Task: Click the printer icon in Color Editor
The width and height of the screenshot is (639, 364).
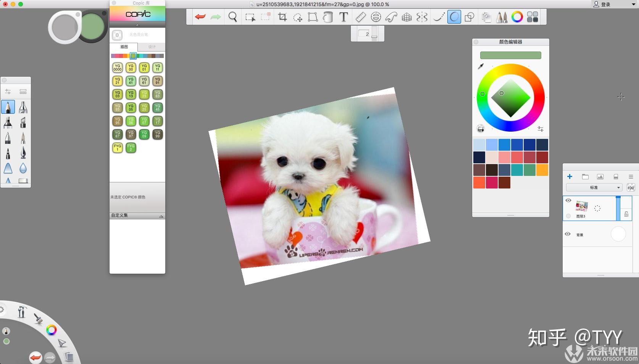Action: [x=481, y=129]
